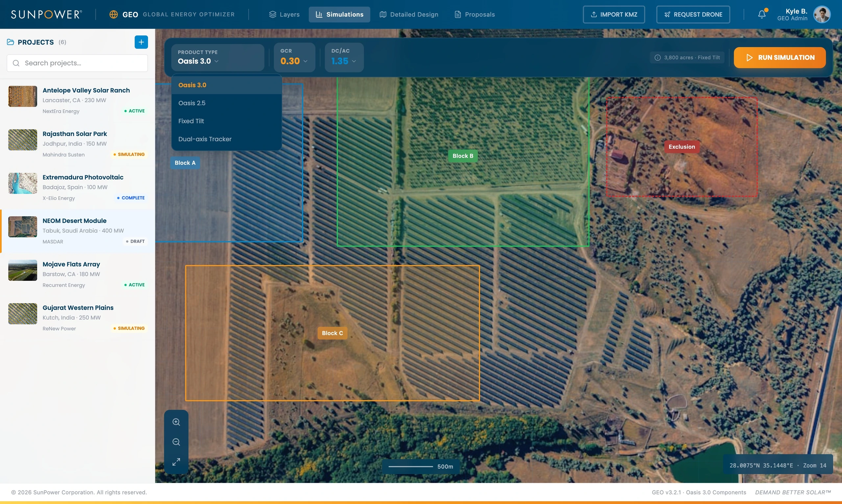Focus the Search projects field
This screenshot has width=842, height=504.
coord(77,63)
